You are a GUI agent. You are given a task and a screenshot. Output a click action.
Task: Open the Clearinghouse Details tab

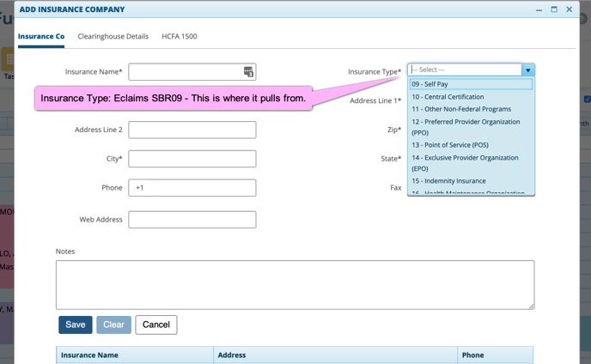click(113, 37)
